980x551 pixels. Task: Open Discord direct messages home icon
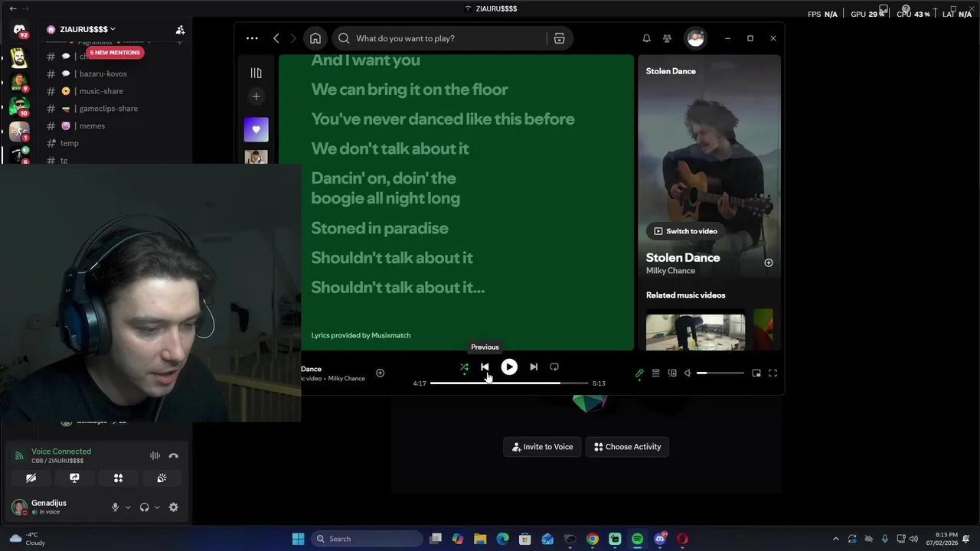point(19,31)
